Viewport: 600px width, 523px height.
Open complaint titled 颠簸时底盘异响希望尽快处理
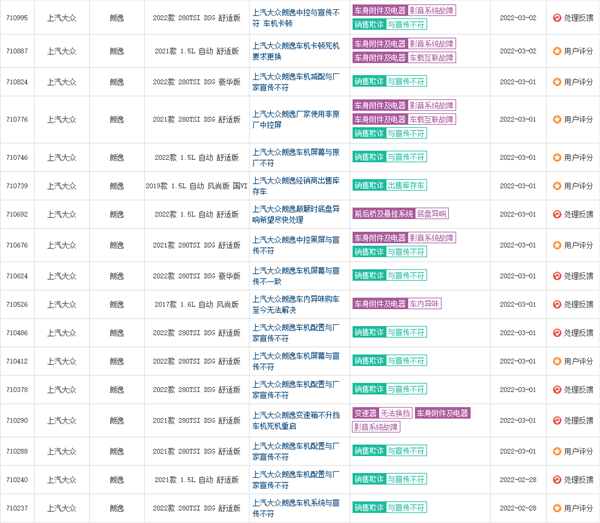[296, 214]
